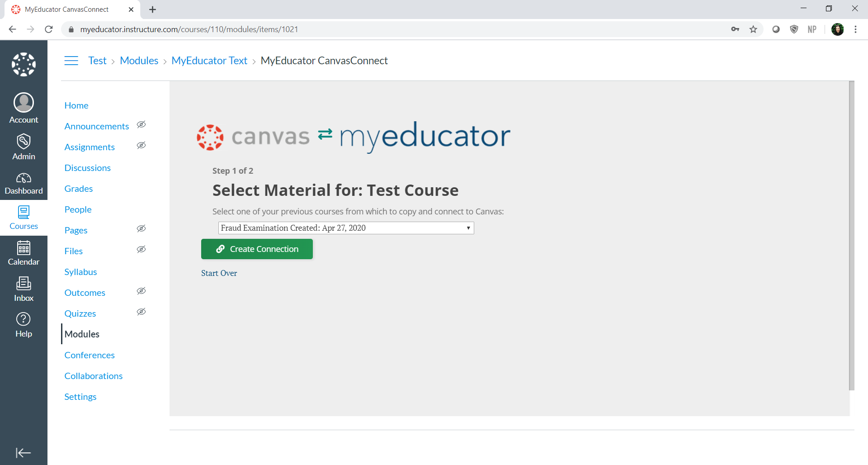Screen dimensions: 868x465
Task: Select the Modules menu item
Action: [x=82, y=334]
